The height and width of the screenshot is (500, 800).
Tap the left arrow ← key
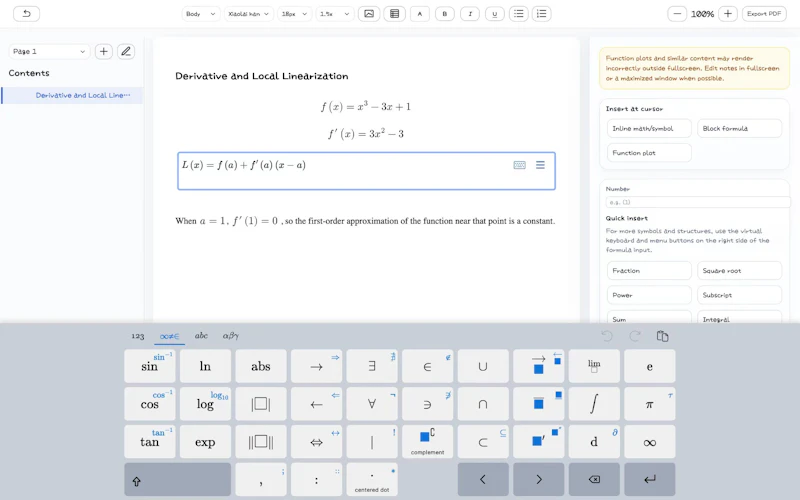click(x=316, y=404)
